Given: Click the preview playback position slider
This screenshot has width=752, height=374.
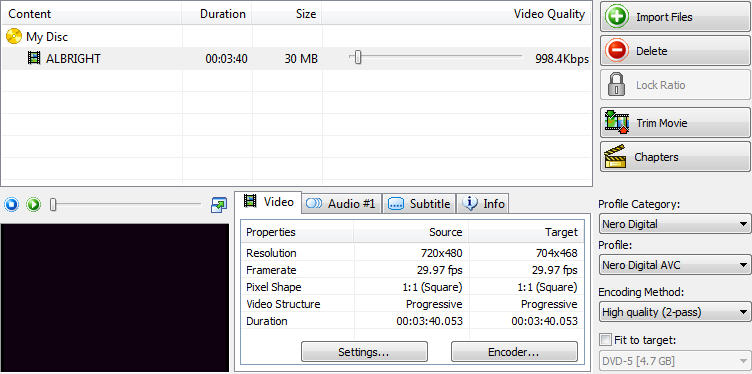Looking at the screenshot, I should 126,205.
